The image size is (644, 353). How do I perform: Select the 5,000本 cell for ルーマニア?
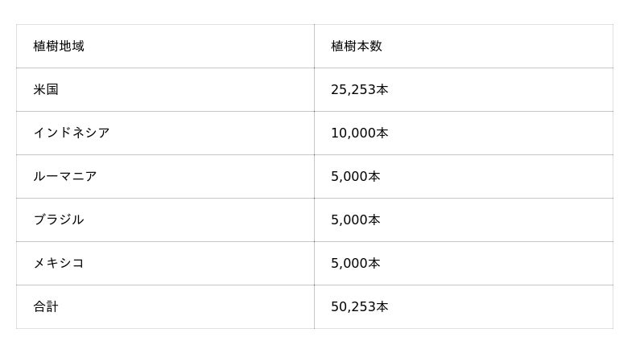(355, 177)
